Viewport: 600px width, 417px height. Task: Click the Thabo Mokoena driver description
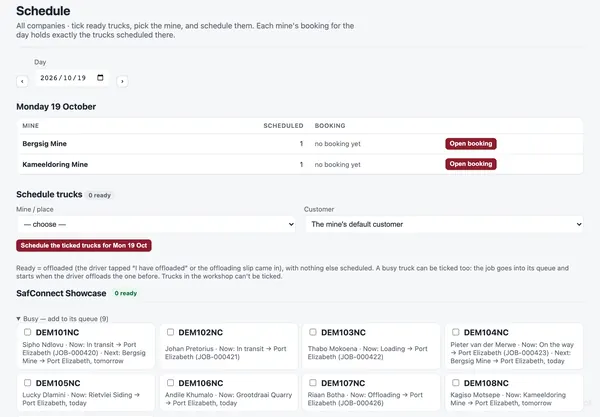pos(368,353)
